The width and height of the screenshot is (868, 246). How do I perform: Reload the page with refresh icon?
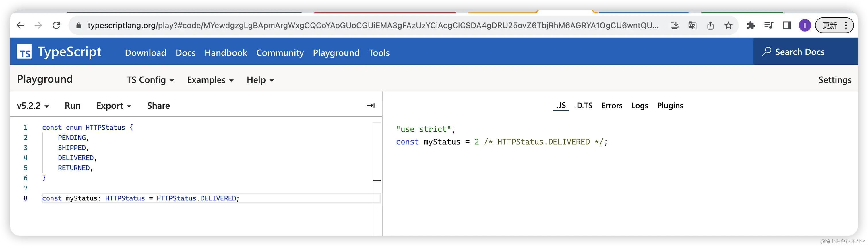tap(56, 25)
